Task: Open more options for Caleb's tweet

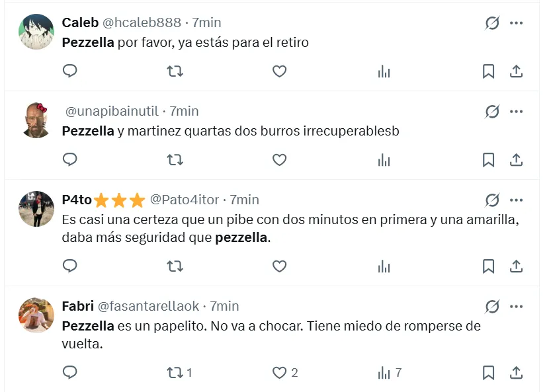Action: 517,23
